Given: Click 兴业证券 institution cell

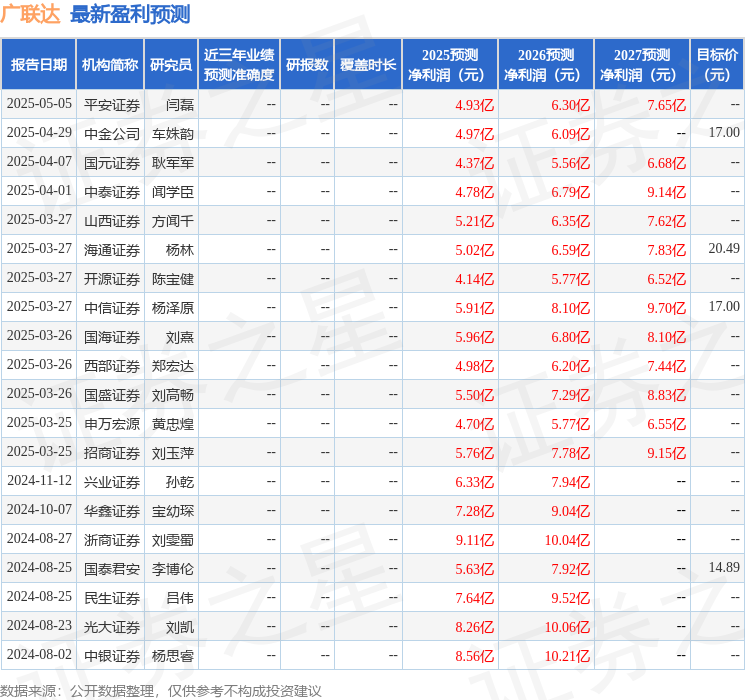Looking at the screenshot, I should tap(112, 482).
